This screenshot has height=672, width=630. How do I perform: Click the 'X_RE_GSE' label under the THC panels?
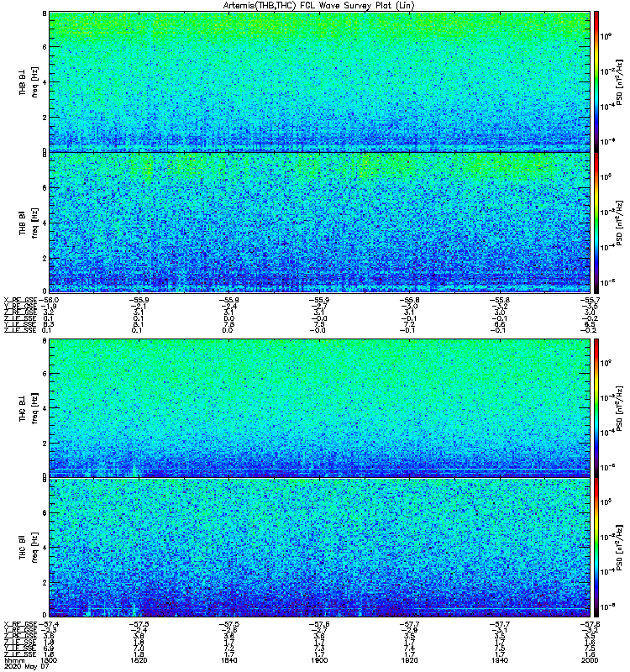(x=20, y=624)
